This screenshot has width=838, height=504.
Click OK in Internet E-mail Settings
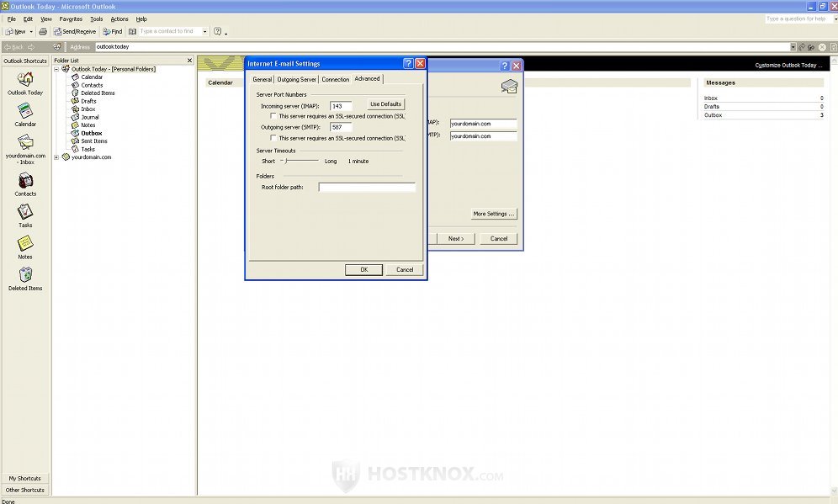click(364, 269)
